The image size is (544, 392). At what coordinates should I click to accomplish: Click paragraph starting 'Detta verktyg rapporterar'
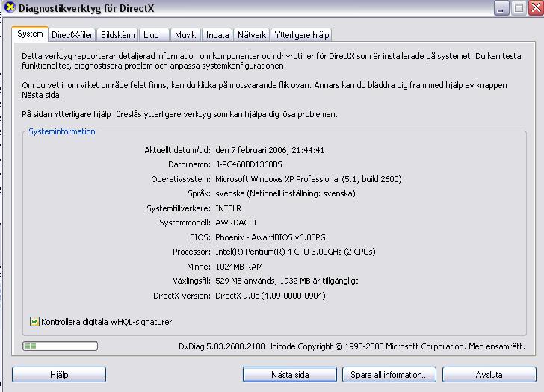pyautogui.click(x=271, y=60)
